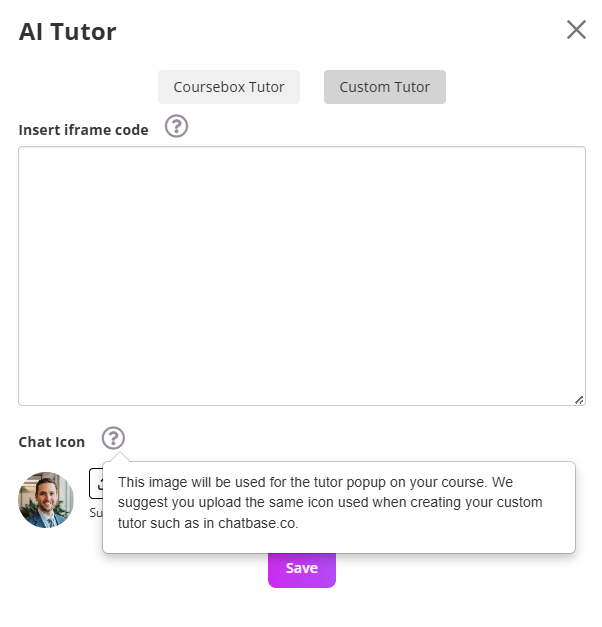Grab the text area resize handle
Viewport: 602px width, 627px height.
coord(579,399)
